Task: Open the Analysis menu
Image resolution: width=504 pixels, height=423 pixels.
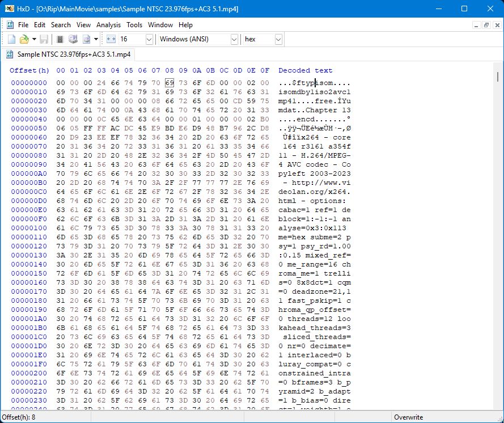Action: coord(109,25)
